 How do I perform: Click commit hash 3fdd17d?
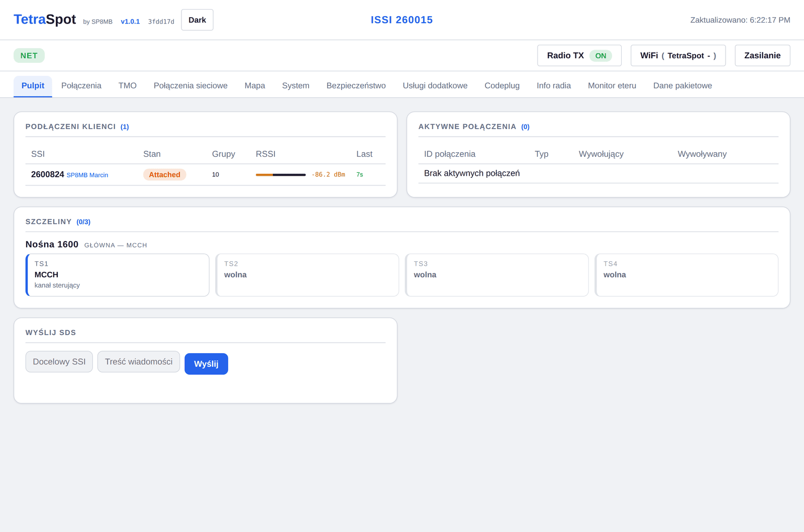click(161, 22)
